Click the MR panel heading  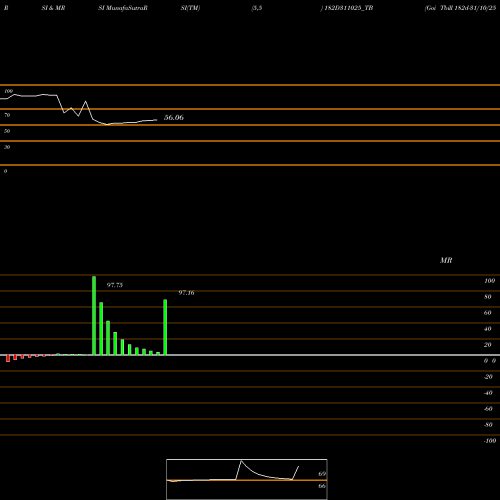(446, 260)
